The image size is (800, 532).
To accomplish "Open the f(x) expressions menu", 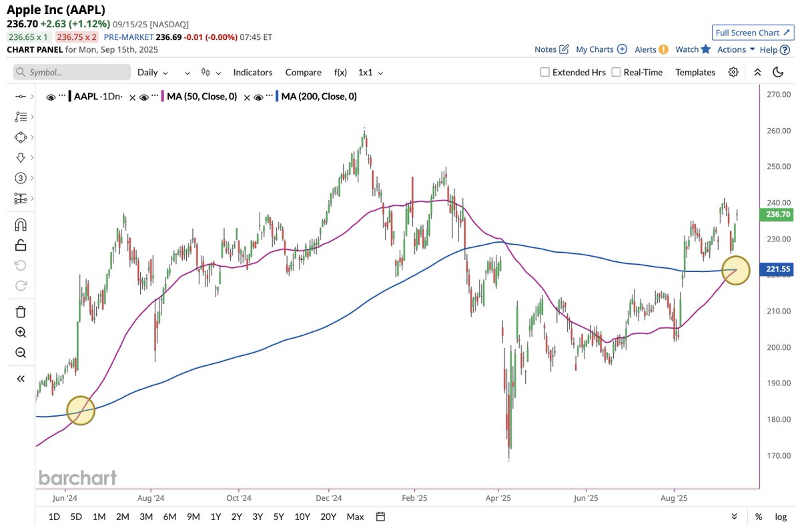I will point(340,73).
